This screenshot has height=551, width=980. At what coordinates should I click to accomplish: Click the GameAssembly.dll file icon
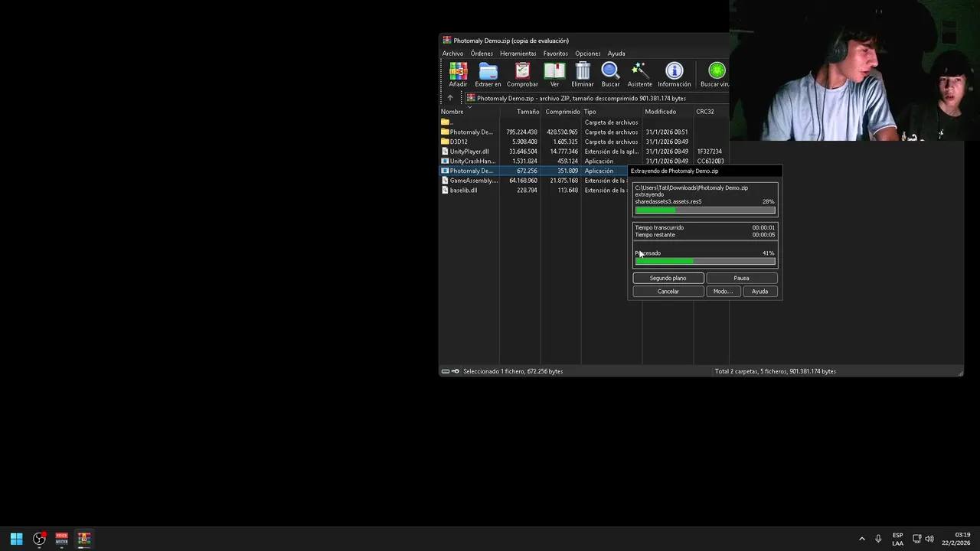(x=445, y=181)
